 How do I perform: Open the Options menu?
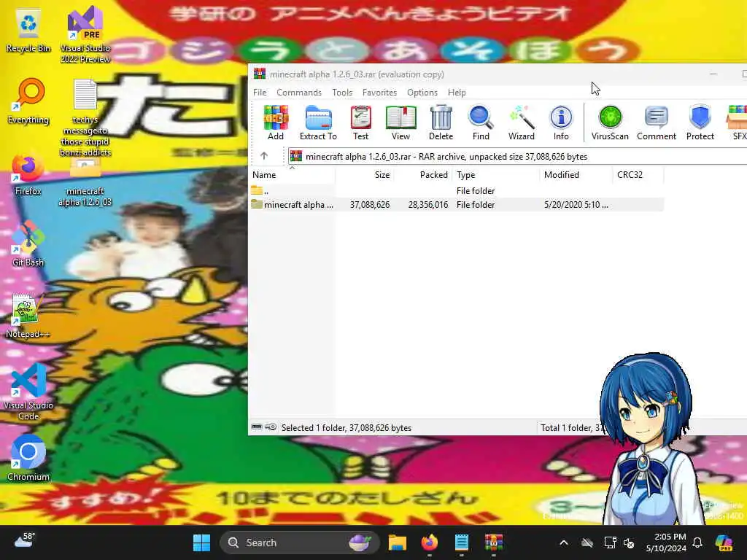[422, 93]
